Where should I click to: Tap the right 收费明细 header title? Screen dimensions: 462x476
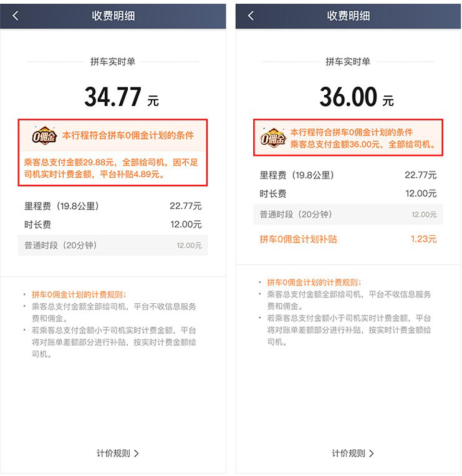349,16
